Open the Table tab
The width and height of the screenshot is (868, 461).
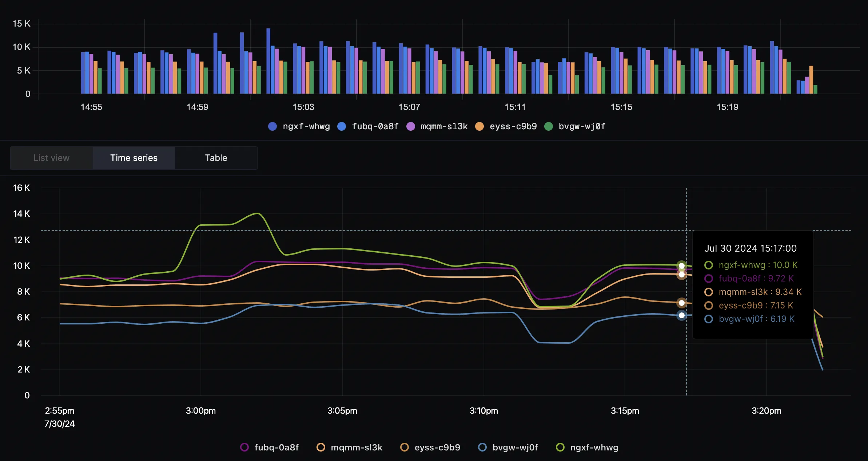216,158
